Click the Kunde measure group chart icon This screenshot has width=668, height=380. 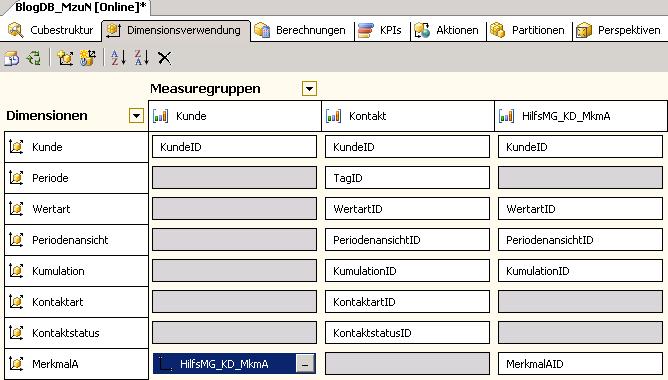161,116
